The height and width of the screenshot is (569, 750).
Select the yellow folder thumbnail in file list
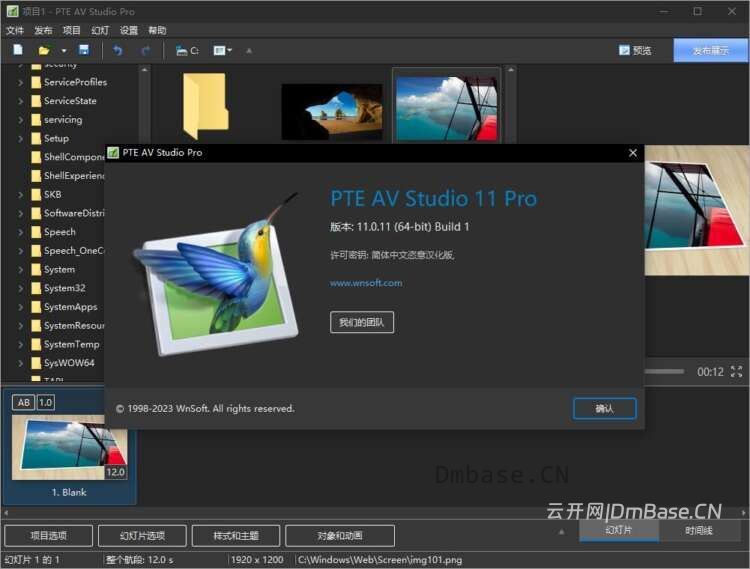(205, 106)
